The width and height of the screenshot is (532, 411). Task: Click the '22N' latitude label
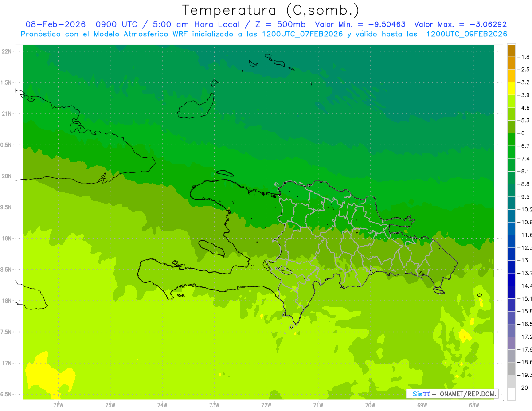tap(7, 51)
